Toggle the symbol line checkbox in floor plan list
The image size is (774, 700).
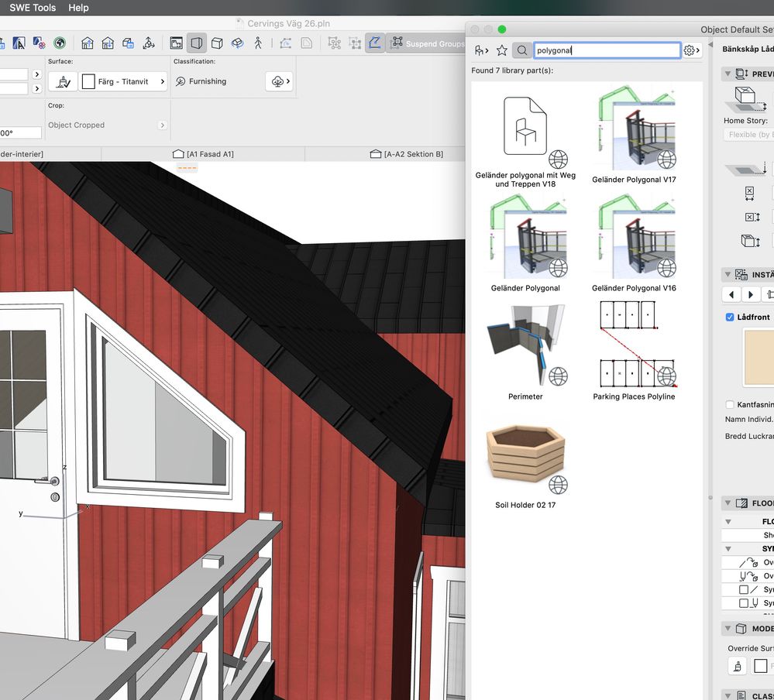pos(744,590)
